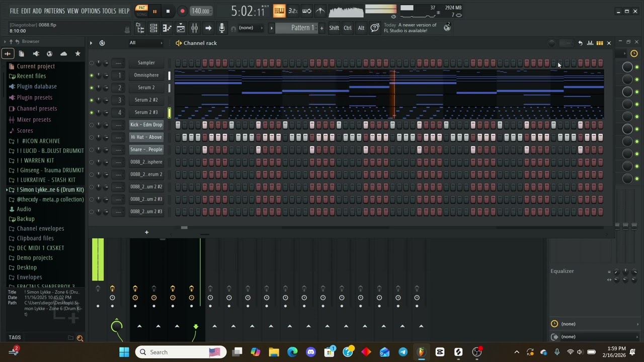644x362 pixels.
Task: Open the online news globe icon
Action: (447, 28)
